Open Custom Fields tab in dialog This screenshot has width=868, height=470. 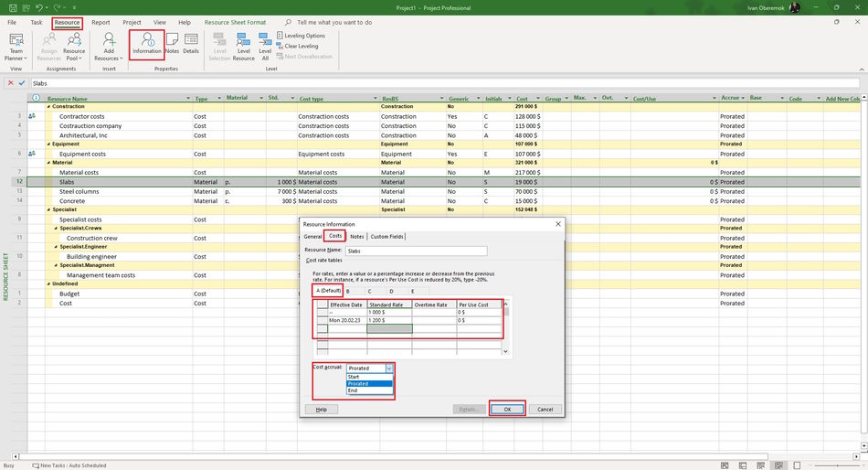(x=386, y=237)
